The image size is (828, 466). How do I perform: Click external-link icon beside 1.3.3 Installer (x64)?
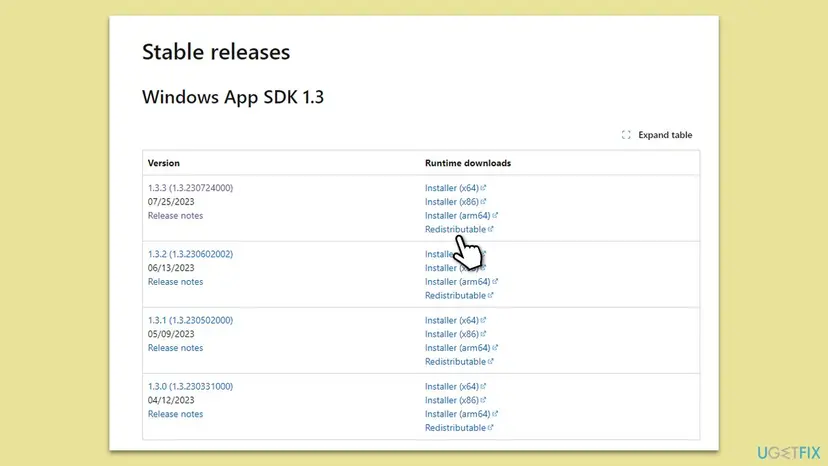coord(483,187)
